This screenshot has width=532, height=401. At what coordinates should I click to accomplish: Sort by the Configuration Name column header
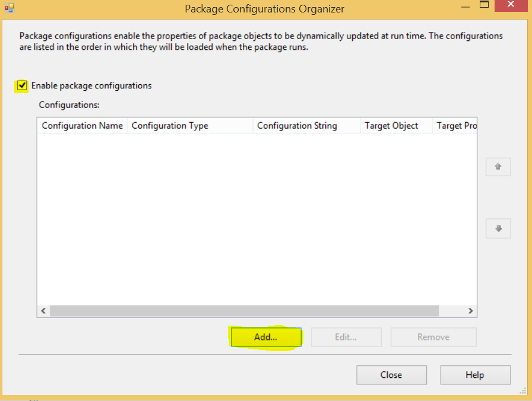click(x=82, y=125)
